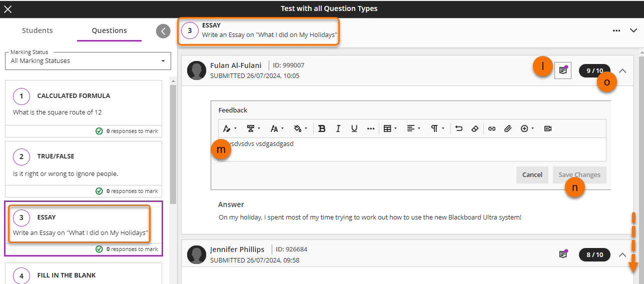
Task: Click the undo icon in Feedback toolbar
Action: point(459,128)
